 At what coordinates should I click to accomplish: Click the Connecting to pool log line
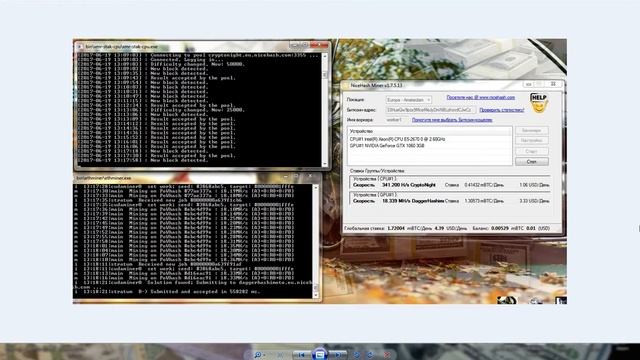click(198, 55)
